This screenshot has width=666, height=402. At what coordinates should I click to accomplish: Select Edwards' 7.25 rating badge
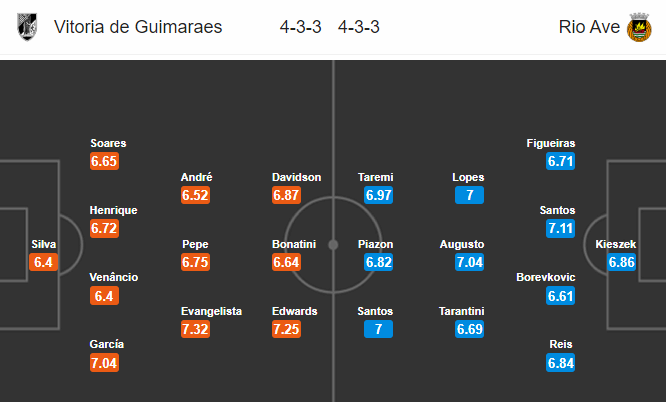[287, 329]
